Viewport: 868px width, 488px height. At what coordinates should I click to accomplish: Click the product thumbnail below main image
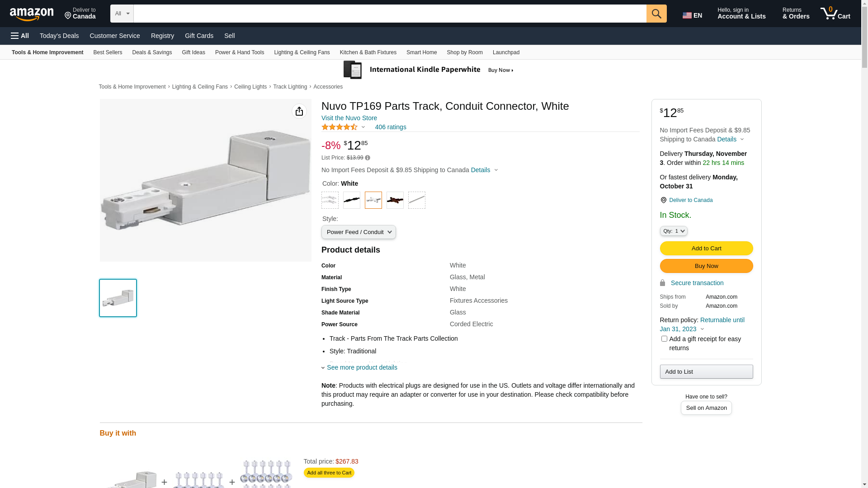click(118, 298)
